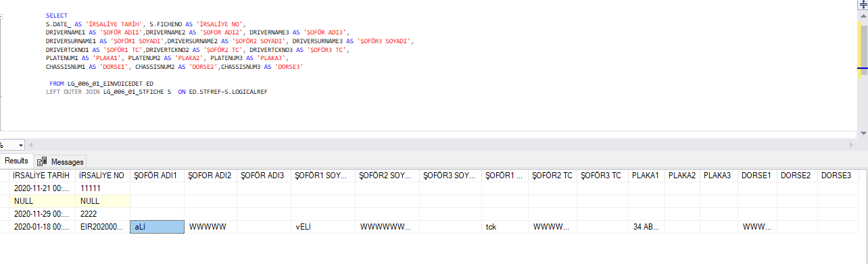Select the İRSALİYE TARİH column header
The image size is (868, 264).
pos(42,176)
